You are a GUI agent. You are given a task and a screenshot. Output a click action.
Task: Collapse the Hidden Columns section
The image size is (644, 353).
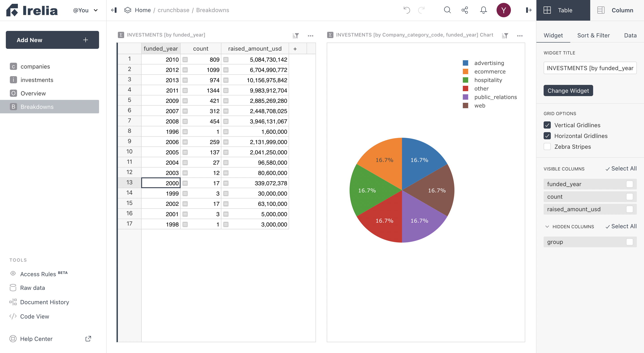[547, 227]
